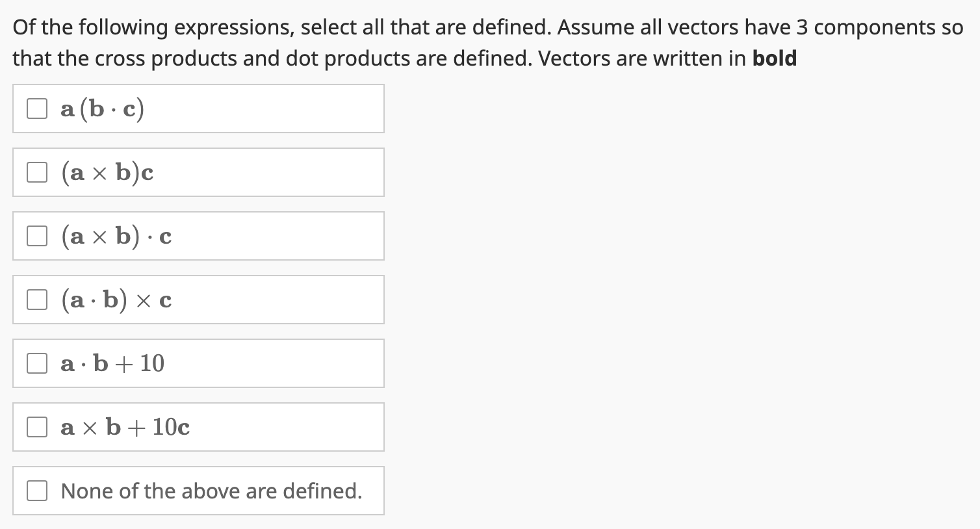
Task: Select the (a × b) · c checkbox
Action: tap(37, 235)
